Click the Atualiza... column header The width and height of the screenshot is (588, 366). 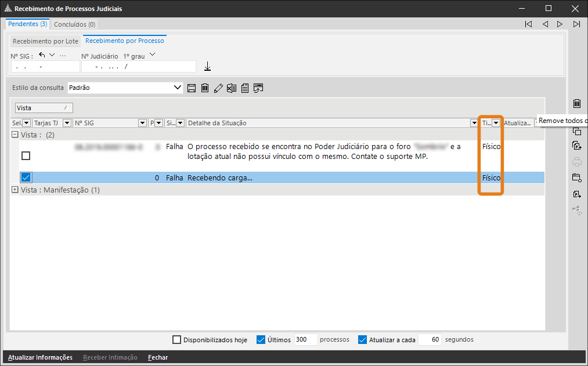click(517, 123)
